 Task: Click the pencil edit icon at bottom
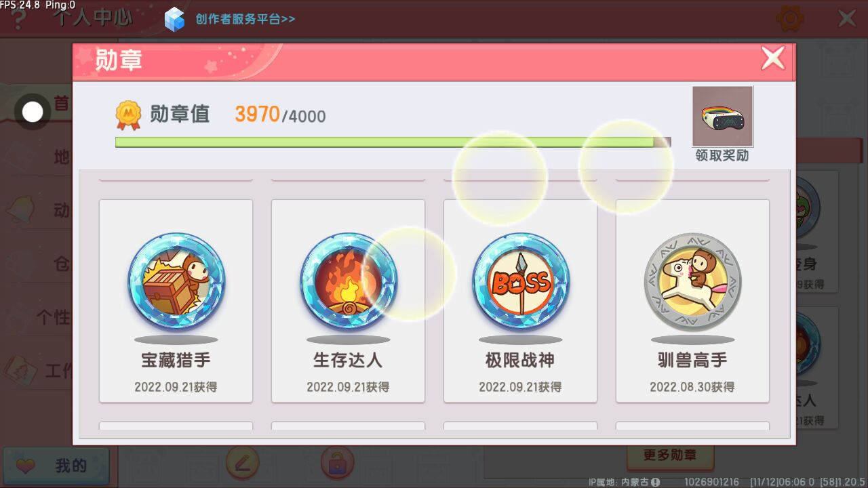pos(243,464)
